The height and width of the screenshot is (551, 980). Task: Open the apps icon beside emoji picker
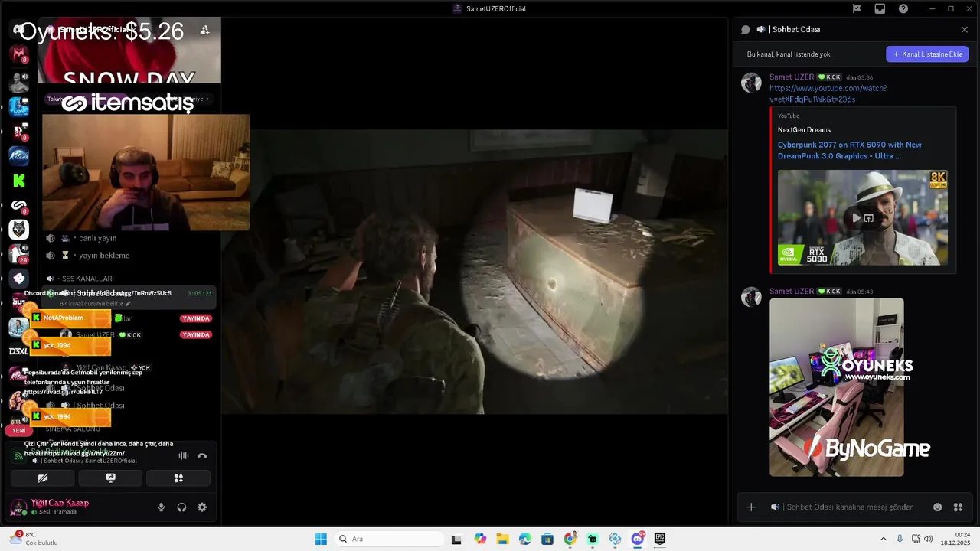point(958,507)
